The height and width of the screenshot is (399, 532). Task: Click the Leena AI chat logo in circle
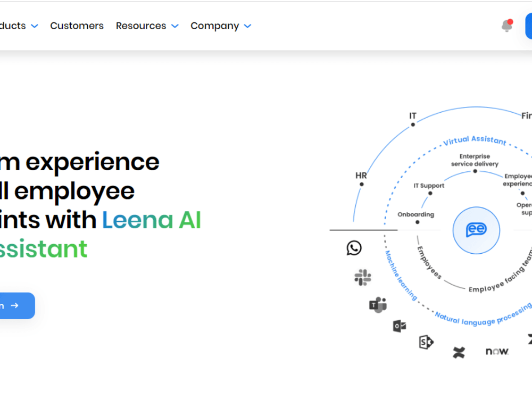[476, 230]
